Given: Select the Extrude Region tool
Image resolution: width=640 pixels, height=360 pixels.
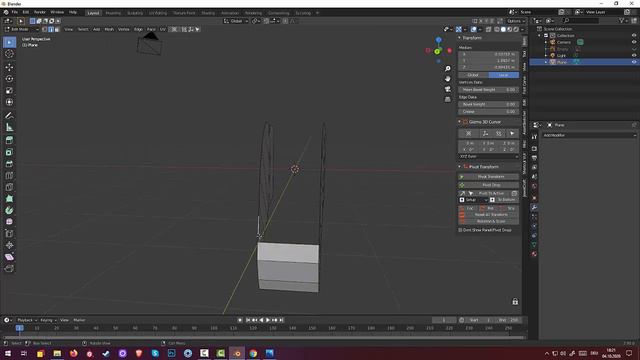Looking at the screenshot, I should pos(9,140).
